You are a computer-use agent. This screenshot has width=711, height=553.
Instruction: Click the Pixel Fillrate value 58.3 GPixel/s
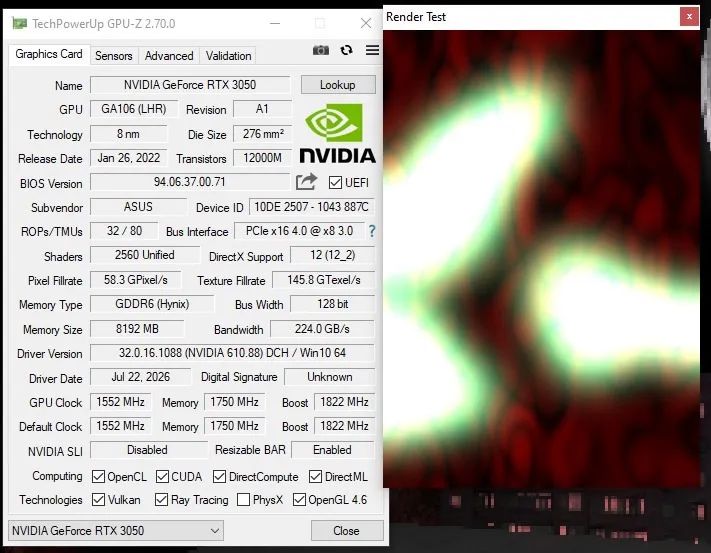pyautogui.click(x=136, y=280)
